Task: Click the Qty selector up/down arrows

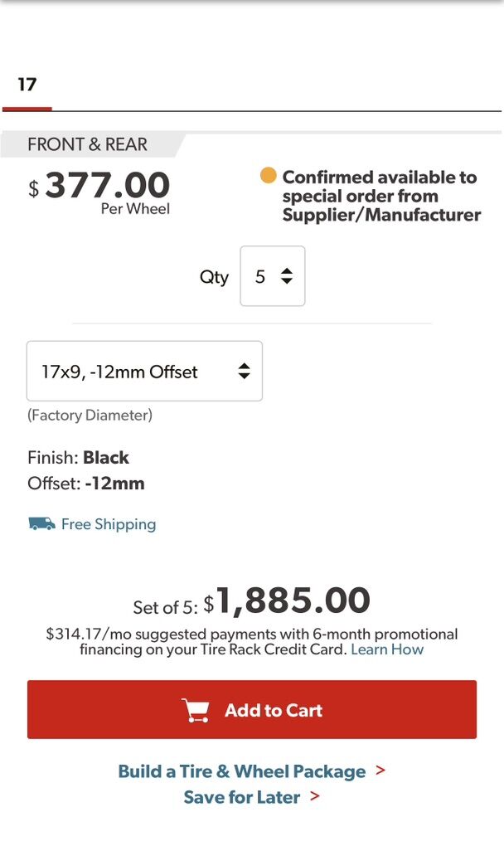Action: click(x=287, y=276)
